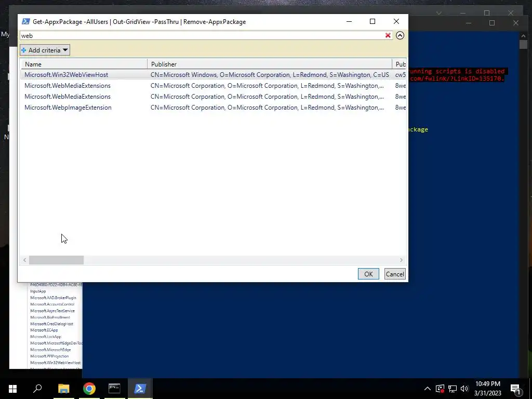Clear the 'web' filter with the red X

pyautogui.click(x=388, y=35)
